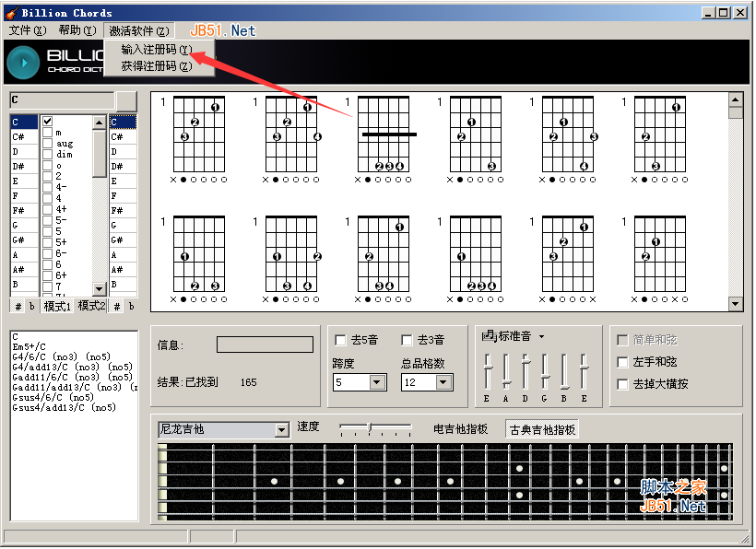756x549 pixels.
Task: Open the 帮助 menu
Action: click(77, 30)
